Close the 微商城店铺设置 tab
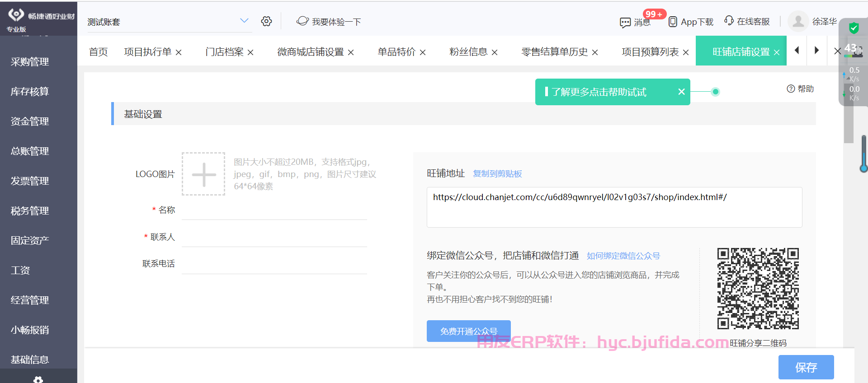 click(x=351, y=52)
